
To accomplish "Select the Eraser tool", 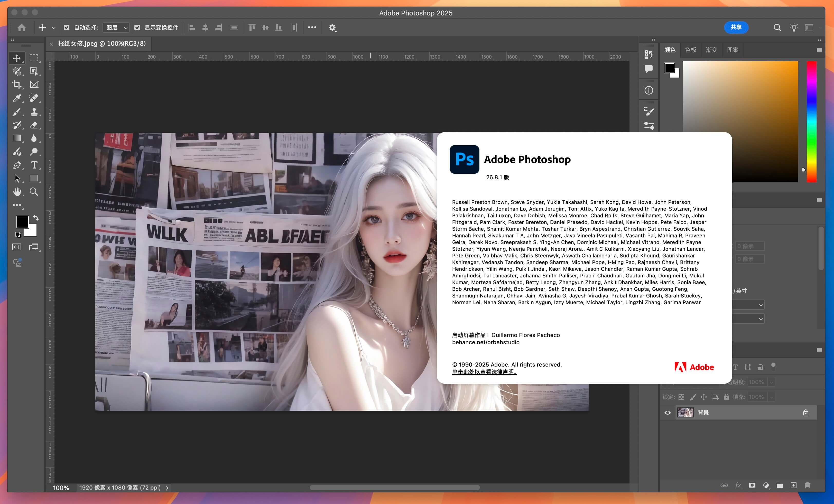I will click(x=34, y=125).
